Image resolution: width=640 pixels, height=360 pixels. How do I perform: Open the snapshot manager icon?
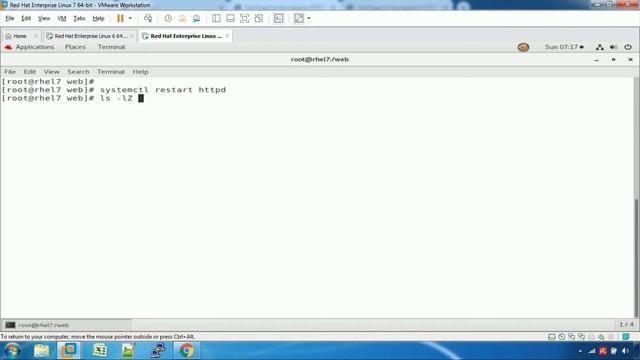click(x=196, y=18)
